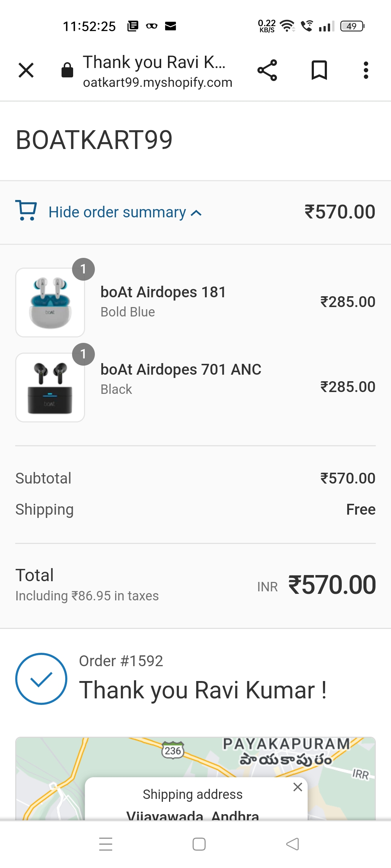Tap the order confirmed checkmark icon
The height and width of the screenshot is (868, 391).
(41, 678)
